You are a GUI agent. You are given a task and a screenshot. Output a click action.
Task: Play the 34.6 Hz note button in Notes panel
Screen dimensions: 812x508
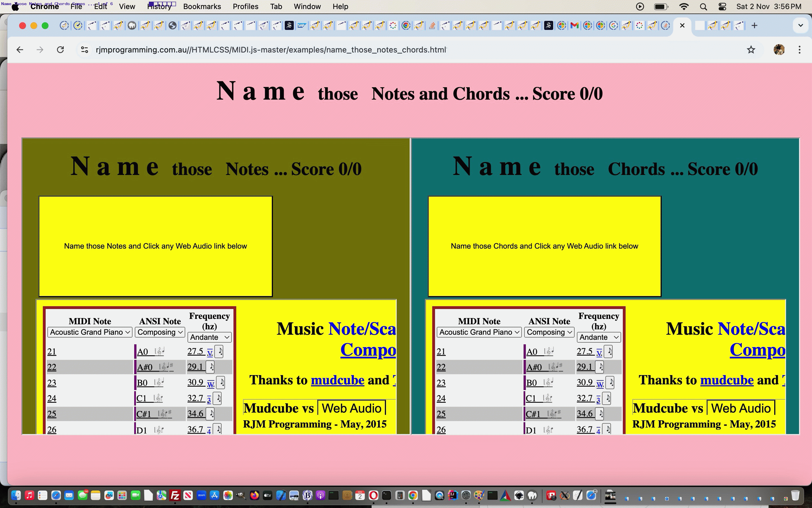tap(210, 413)
